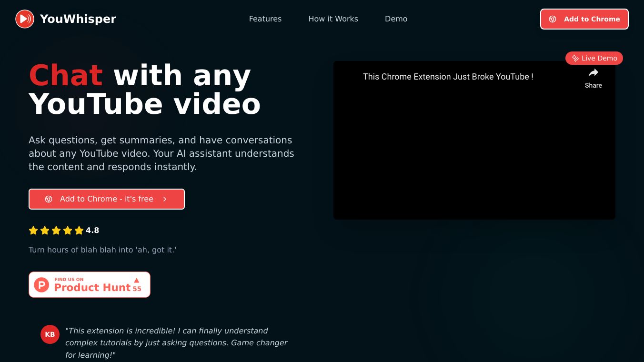Click the chevron arrow in the free button
The image size is (644, 362).
[165, 199]
